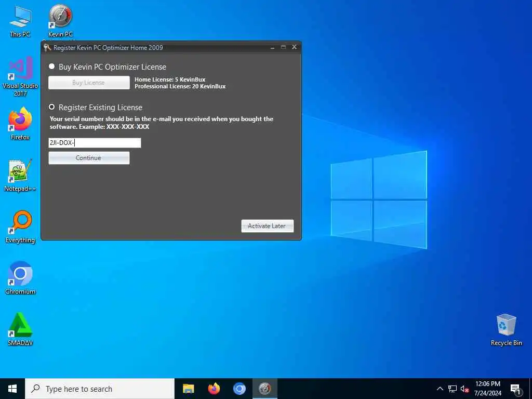532x399 pixels.
Task: Open Chromium desktop shortcut
Action: pos(20,277)
